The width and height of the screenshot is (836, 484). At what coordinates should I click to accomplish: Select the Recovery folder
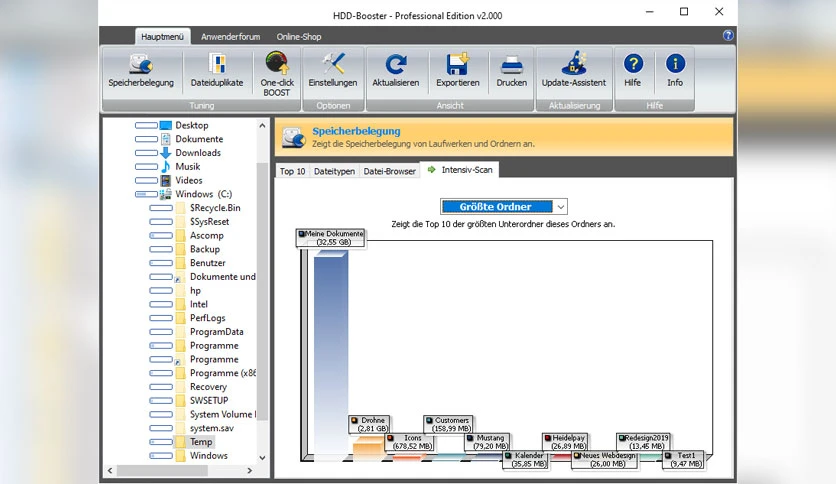coord(208,387)
